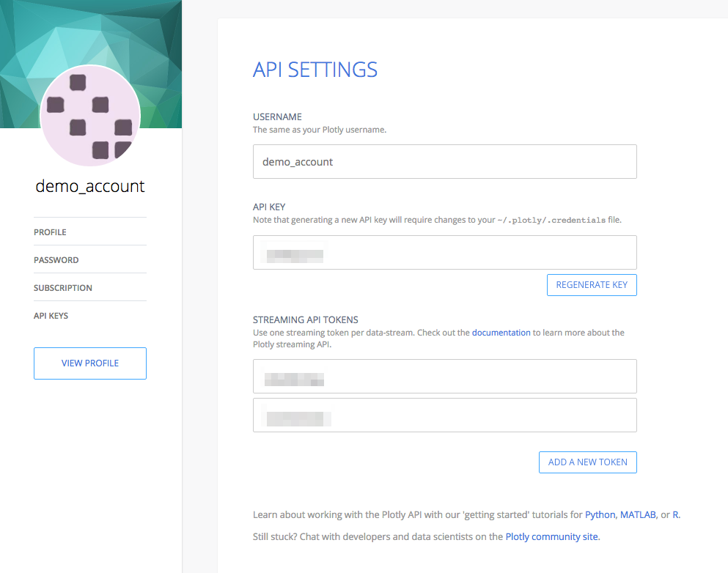Open the R tutorial link

(x=675, y=514)
